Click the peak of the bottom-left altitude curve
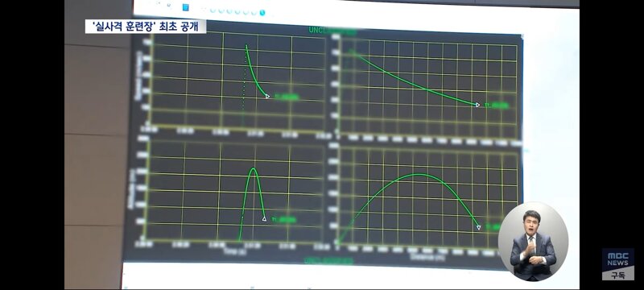Screen dimensions: 644x290 click(x=254, y=168)
